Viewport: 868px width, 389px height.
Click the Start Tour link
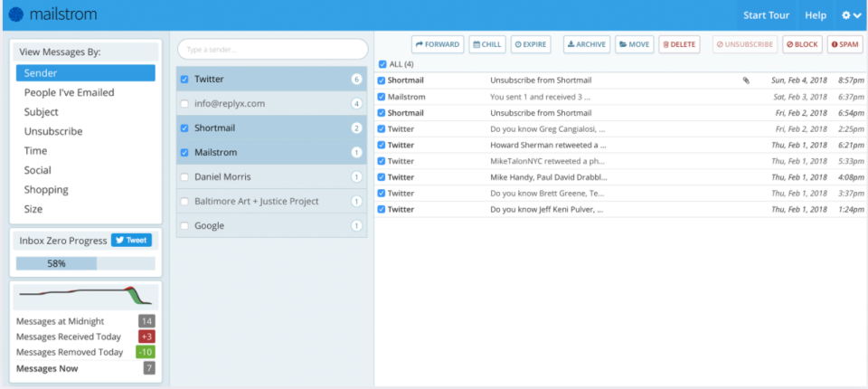point(766,15)
